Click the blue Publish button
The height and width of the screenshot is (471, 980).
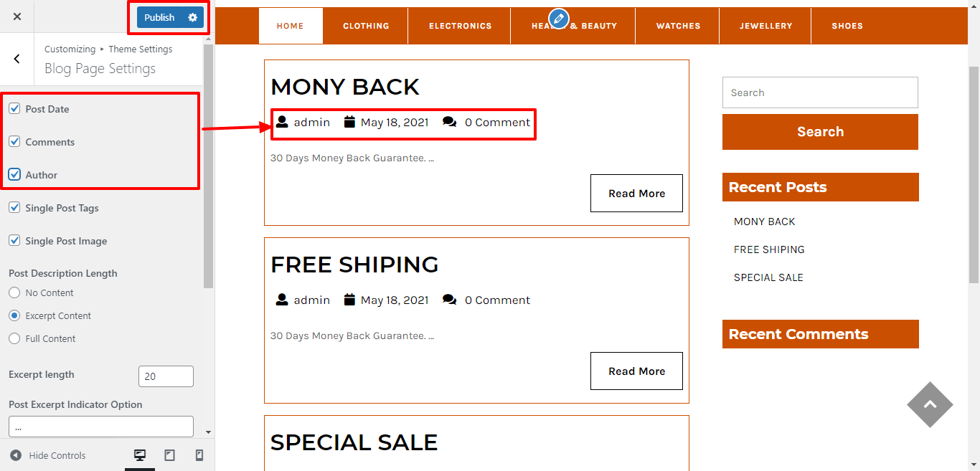(x=159, y=17)
